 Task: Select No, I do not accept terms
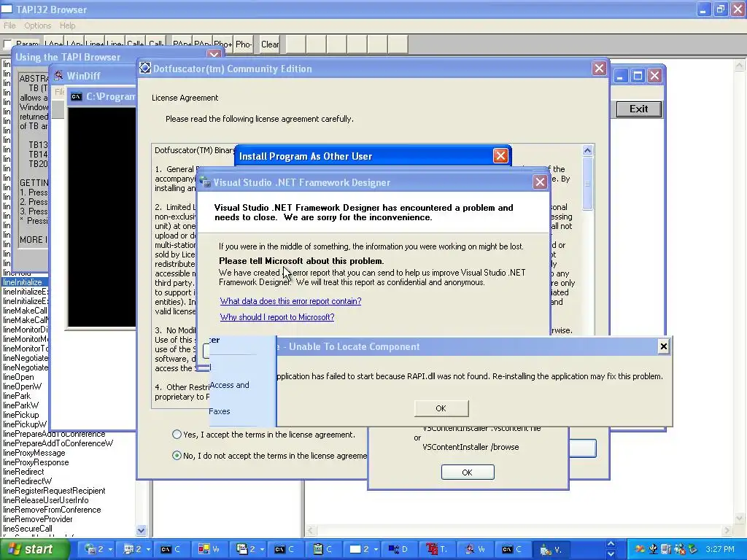177,456
